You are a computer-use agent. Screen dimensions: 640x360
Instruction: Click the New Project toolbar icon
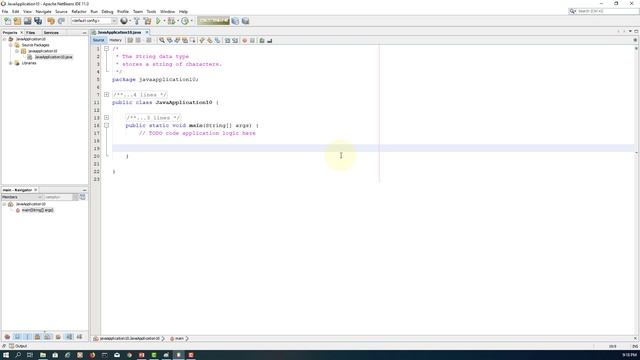click(17, 21)
